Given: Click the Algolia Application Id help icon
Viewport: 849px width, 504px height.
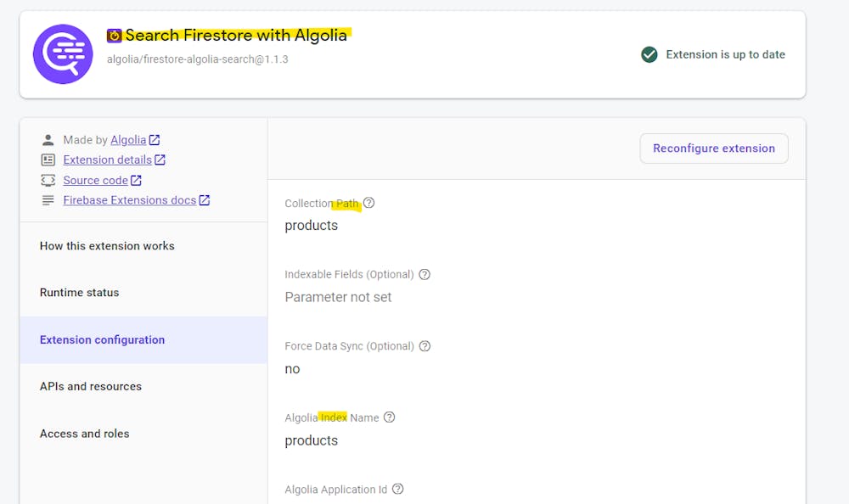Looking at the screenshot, I should click(397, 489).
